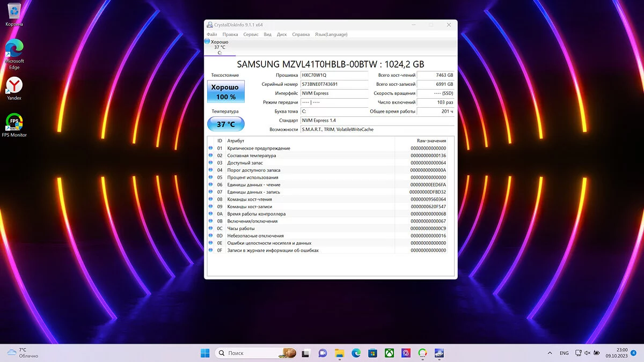Viewport: 644px width, 362px height.
Task: Open the Корзина recycle bin desktop icon
Action: (14, 14)
